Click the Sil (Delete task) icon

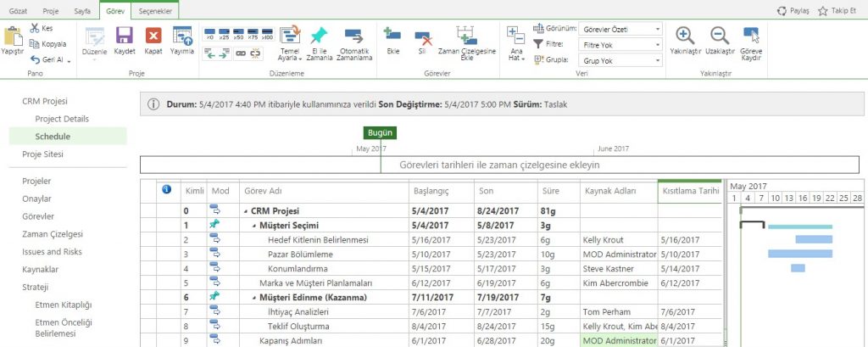point(422,37)
